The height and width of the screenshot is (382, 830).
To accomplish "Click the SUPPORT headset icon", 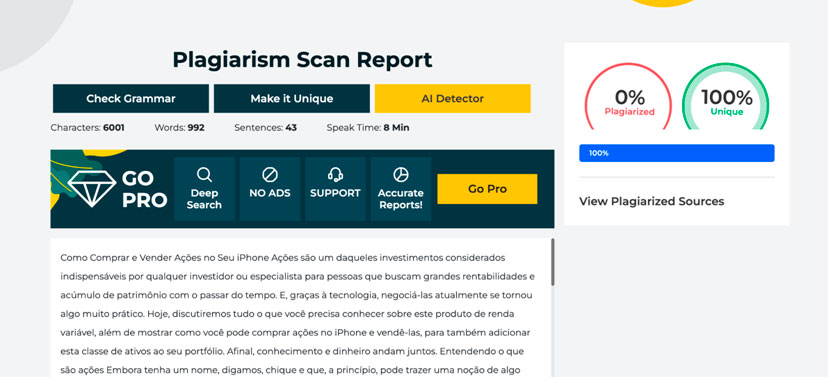I will 335,175.
